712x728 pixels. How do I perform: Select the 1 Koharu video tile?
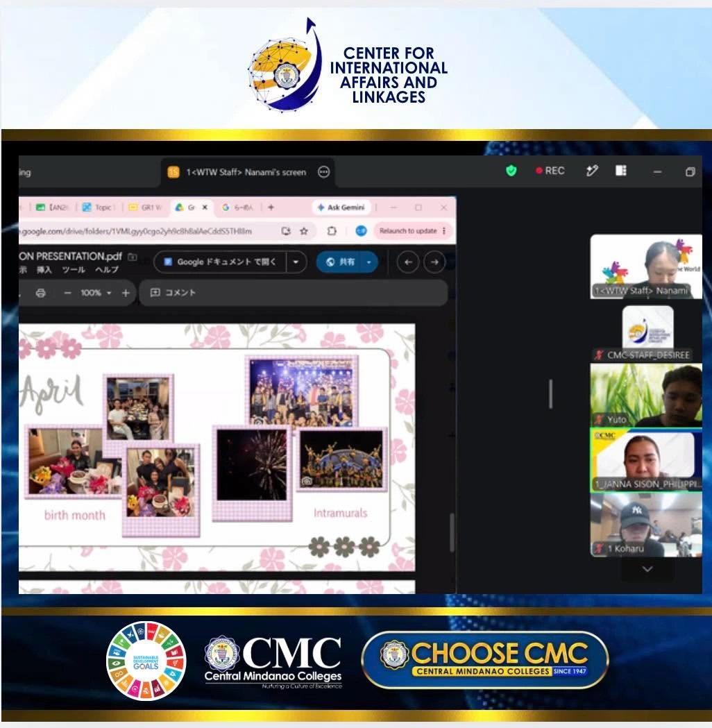pos(645,525)
